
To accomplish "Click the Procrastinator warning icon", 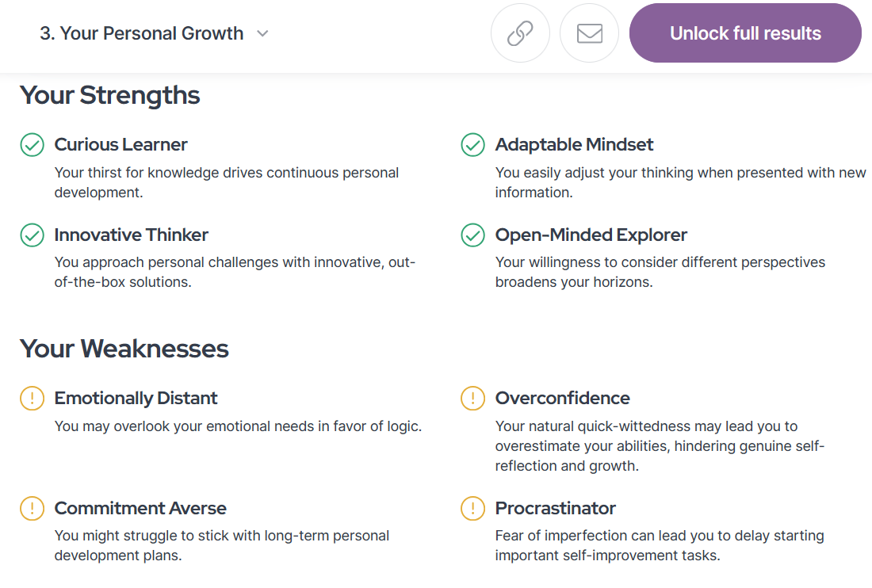I will [x=472, y=509].
